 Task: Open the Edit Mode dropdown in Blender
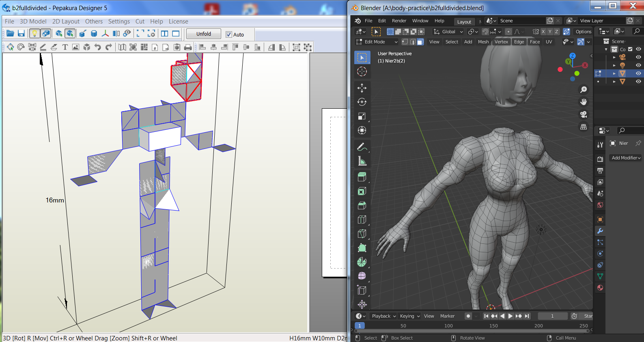377,42
